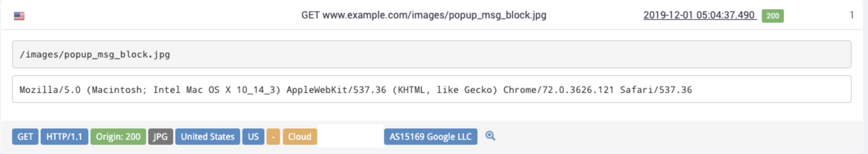Click the Chrome/72.0.3626.121 text in user agent
Screen dimensions: 868x154
click(x=558, y=90)
